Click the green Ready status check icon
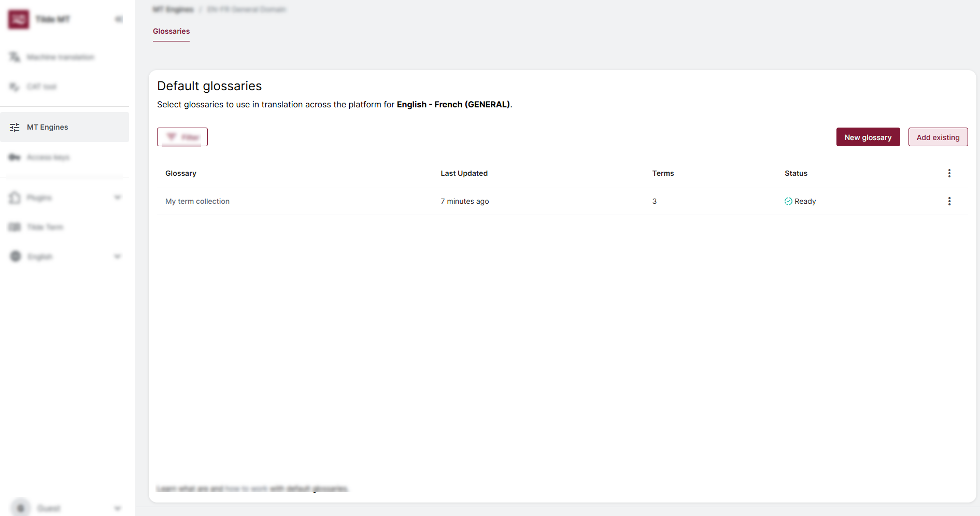 [788, 201]
